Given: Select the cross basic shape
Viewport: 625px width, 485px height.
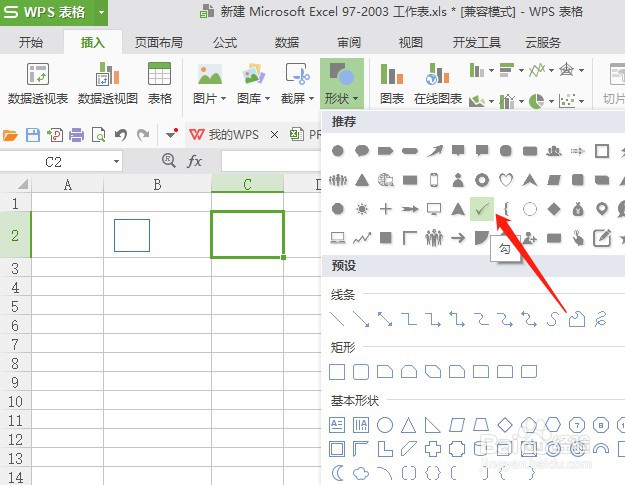Looking at the screenshot, I should click(x=433, y=449).
